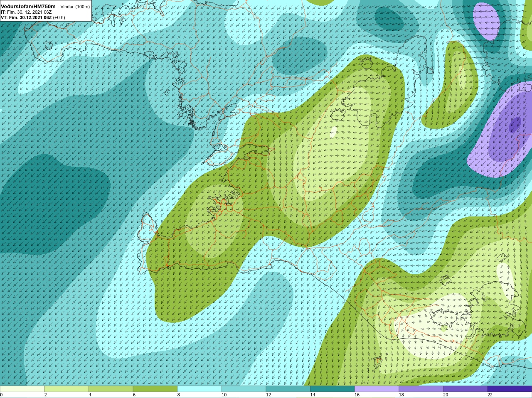Pick the medium green 4–6 legend swatch

(x=111, y=389)
